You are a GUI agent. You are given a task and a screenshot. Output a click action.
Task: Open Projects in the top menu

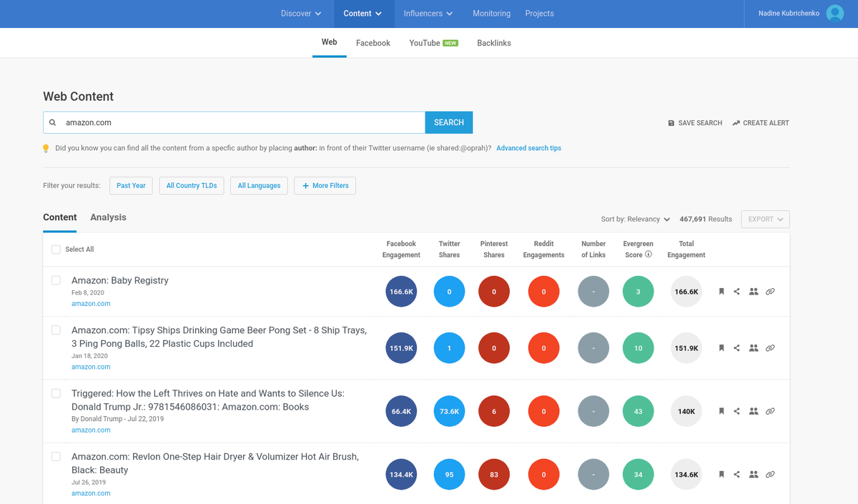[539, 14]
